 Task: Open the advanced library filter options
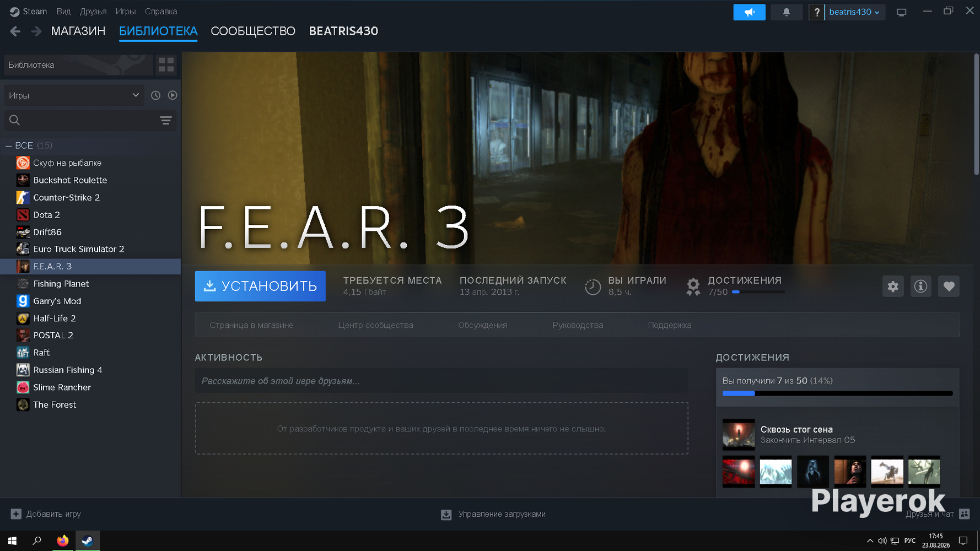165,120
